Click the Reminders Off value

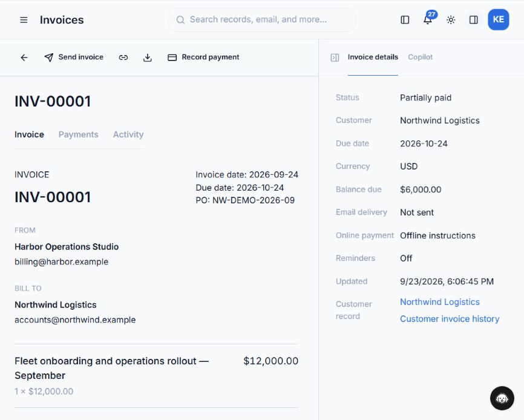[406, 258]
